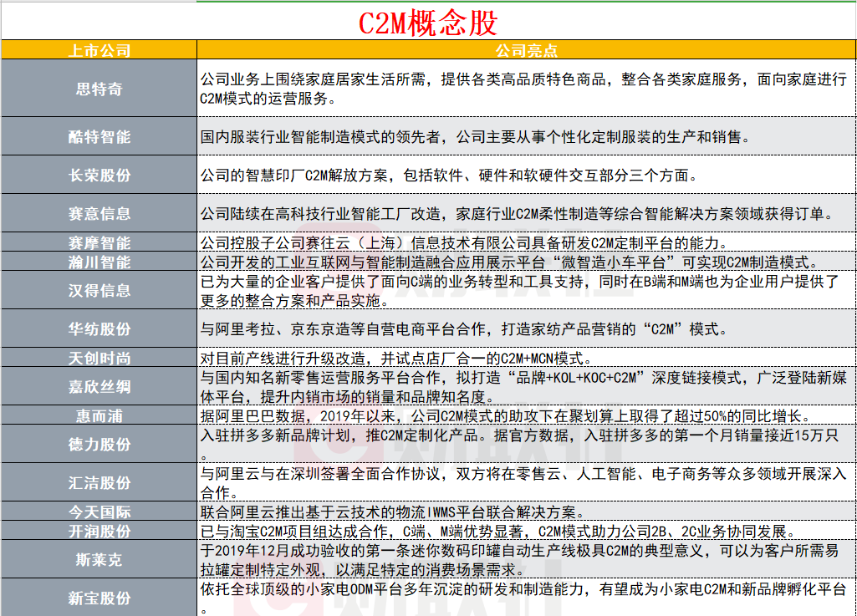Click the '公司亮点' column header
Screen dimensions: 857x616
pos(527,50)
